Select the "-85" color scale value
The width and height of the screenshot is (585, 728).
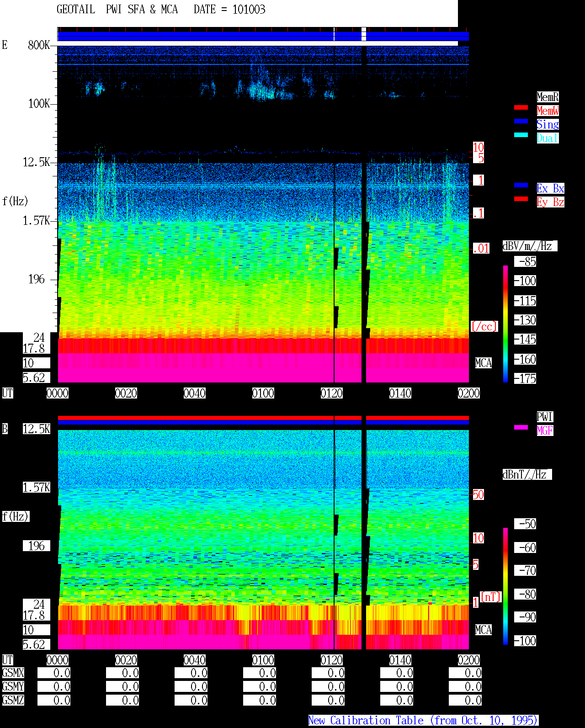(x=525, y=261)
